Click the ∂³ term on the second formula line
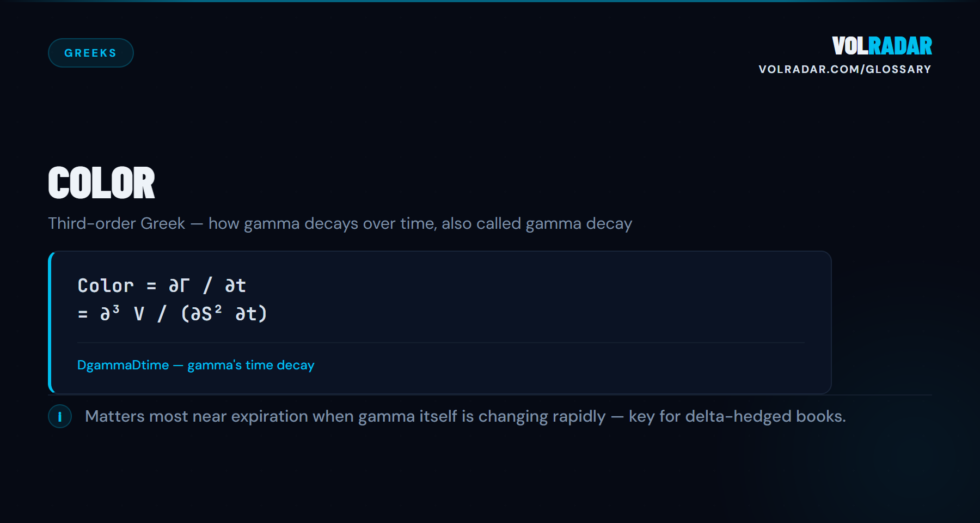The height and width of the screenshot is (523, 980). (109, 313)
